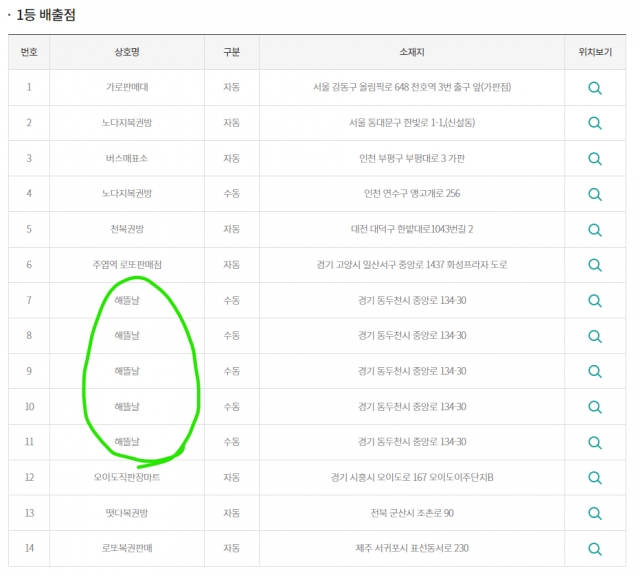Show location for 주엽역 로또판매점 row
640x577 pixels.
pyautogui.click(x=595, y=265)
